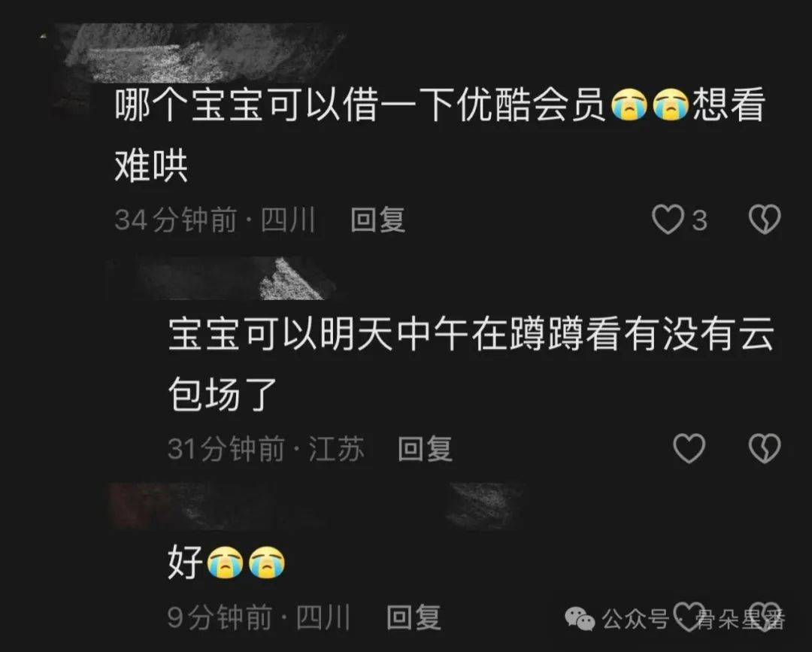812x652 pixels.
Task: Dislike the 好 reply at bottom
Action: click(x=765, y=616)
